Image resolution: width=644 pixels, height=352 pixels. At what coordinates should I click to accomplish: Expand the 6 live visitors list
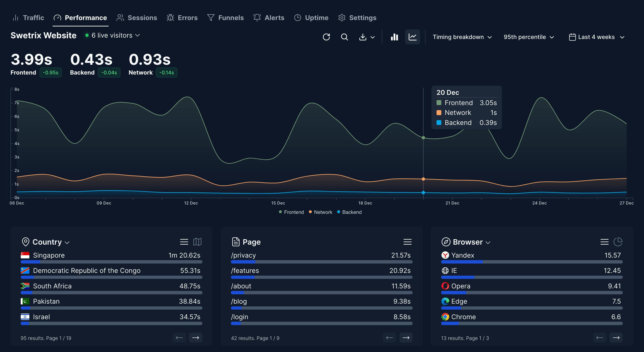[x=112, y=36]
